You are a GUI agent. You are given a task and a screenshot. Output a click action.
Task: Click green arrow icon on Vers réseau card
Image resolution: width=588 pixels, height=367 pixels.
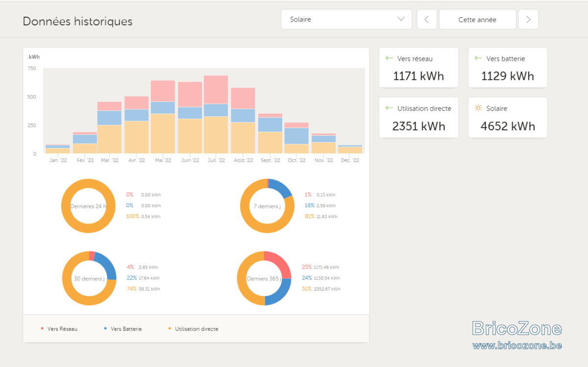click(389, 58)
